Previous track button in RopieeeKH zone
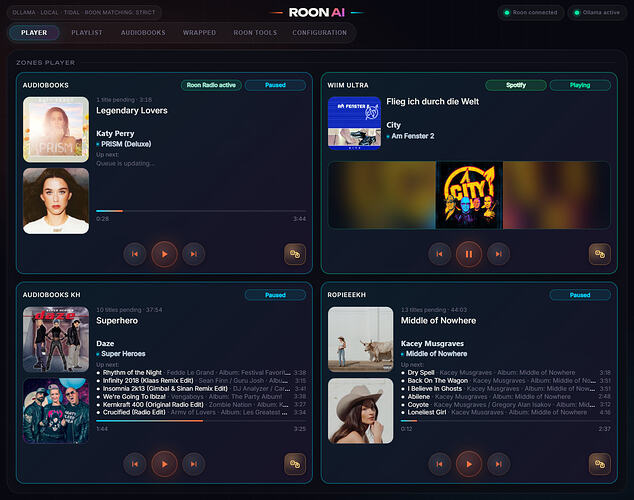Image resolution: width=634 pixels, height=500 pixels. [440, 464]
